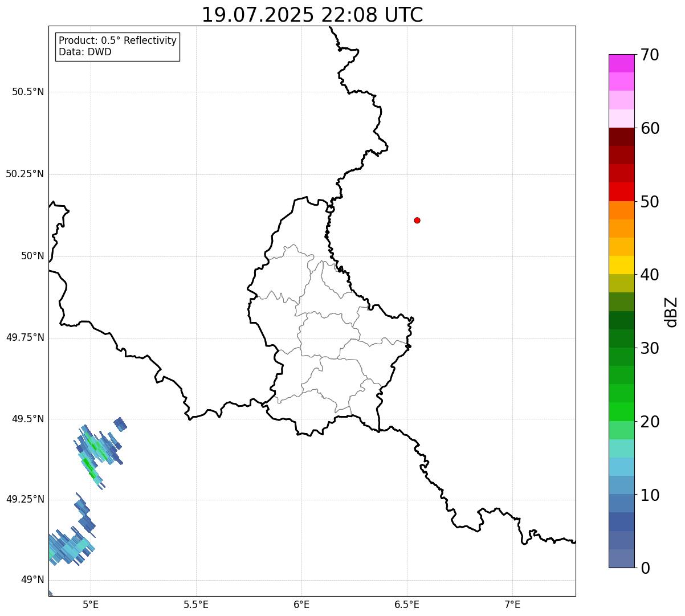Viewport: 685px width, 616px height.
Task: Click the longitude label "6°E"
Action: 301,604
